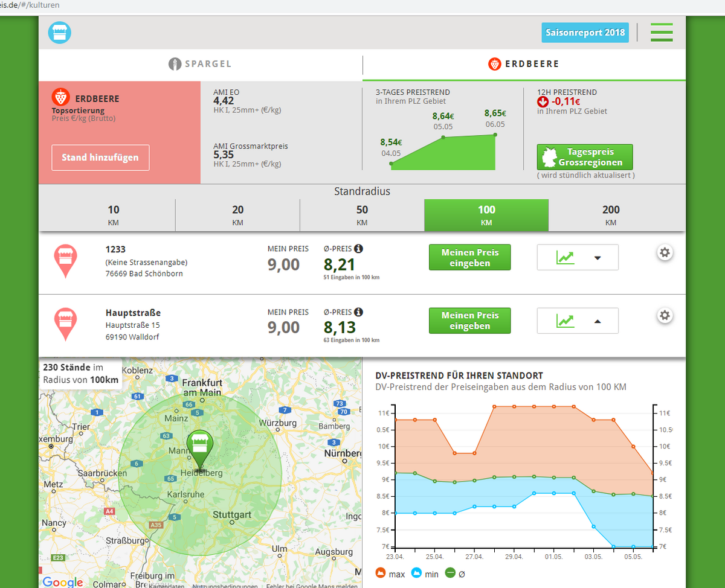
Task: Click Meinen Preis eingeben for Hauptstraße
Action: tap(470, 321)
